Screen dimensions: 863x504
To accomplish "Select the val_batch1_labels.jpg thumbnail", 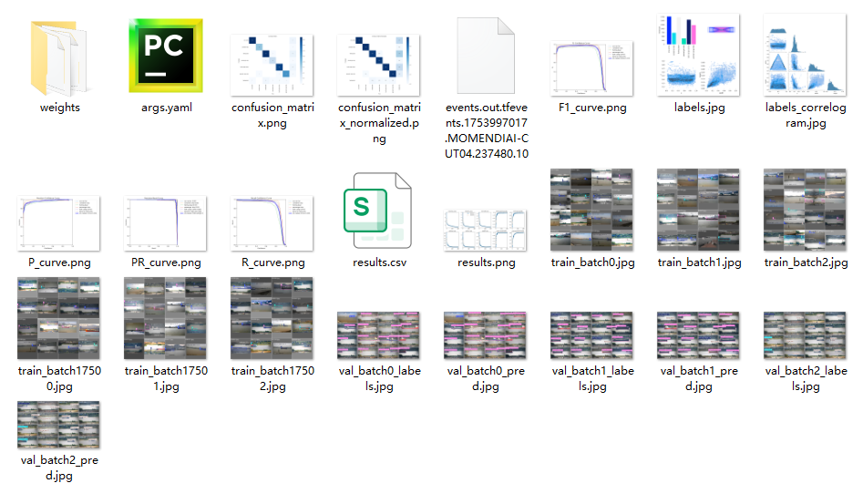I will click(x=591, y=335).
